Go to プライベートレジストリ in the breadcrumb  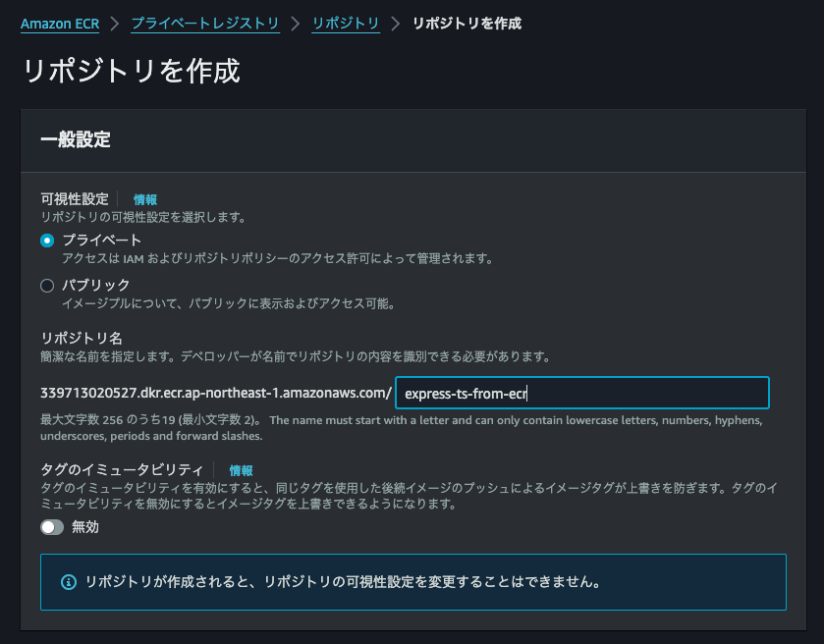click(x=205, y=23)
